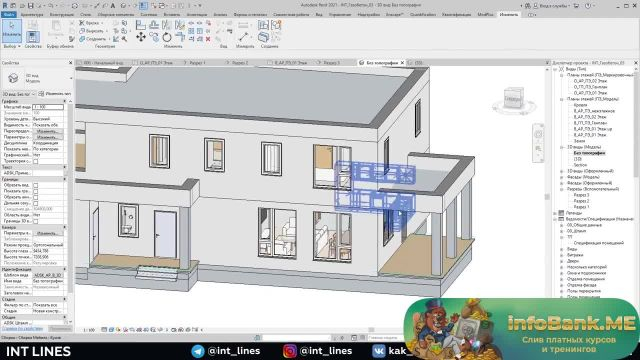
Task: Toggle the 'Границы 3D' checkbox
Action: 36,221
